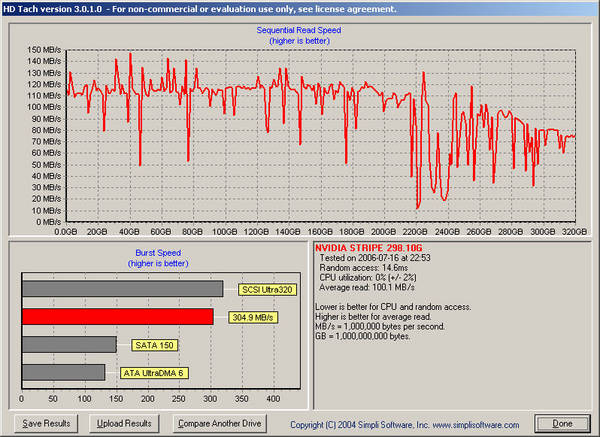This screenshot has height=437, width=600.
Task: Click the 150 burst-axis tick label
Action: click(116, 399)
